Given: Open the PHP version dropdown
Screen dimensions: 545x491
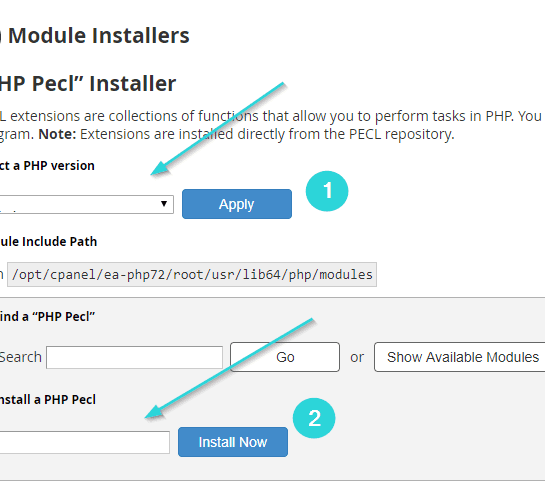Looking at the screenshot, I should point(87,204).
